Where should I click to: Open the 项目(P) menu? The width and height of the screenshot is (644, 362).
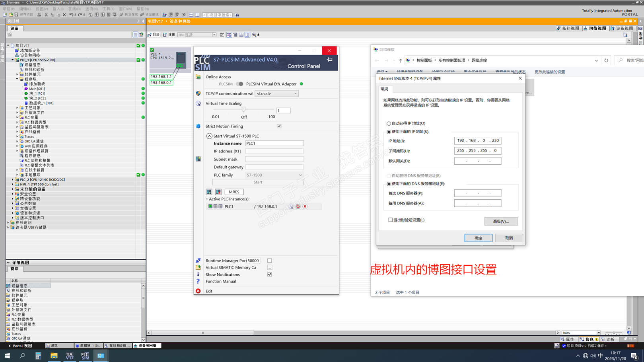pyautogui.click(x=9, y=9)
